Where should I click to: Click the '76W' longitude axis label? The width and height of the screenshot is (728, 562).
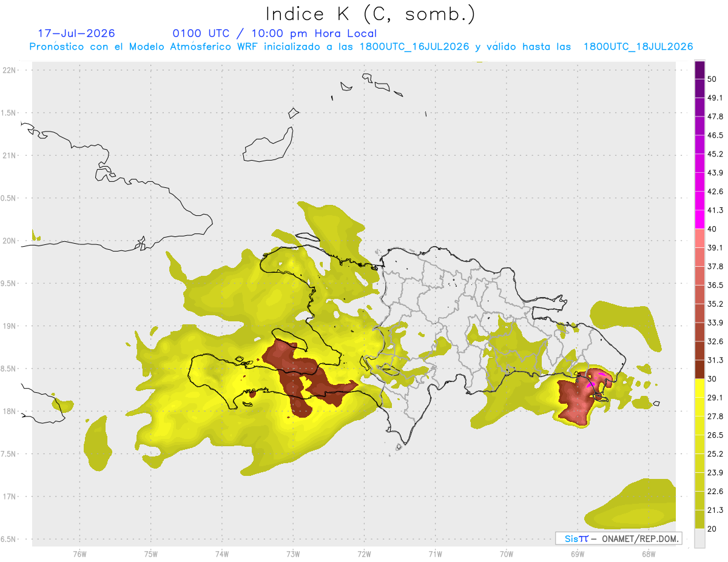[79, 554]
